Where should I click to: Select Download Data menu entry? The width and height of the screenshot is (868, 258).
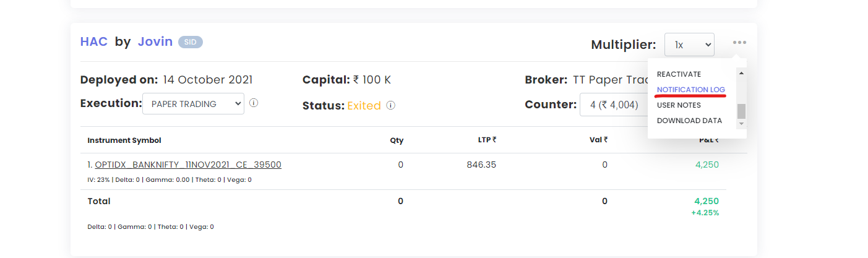click(689, 121)
